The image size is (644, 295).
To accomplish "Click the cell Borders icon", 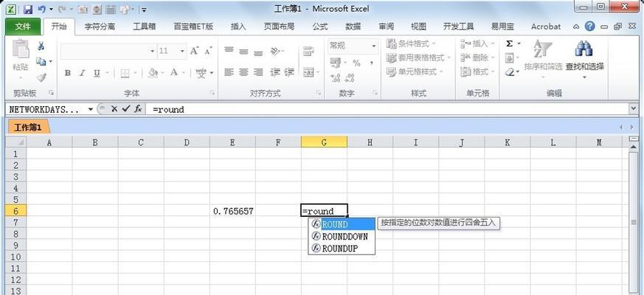I will [125, 73].
